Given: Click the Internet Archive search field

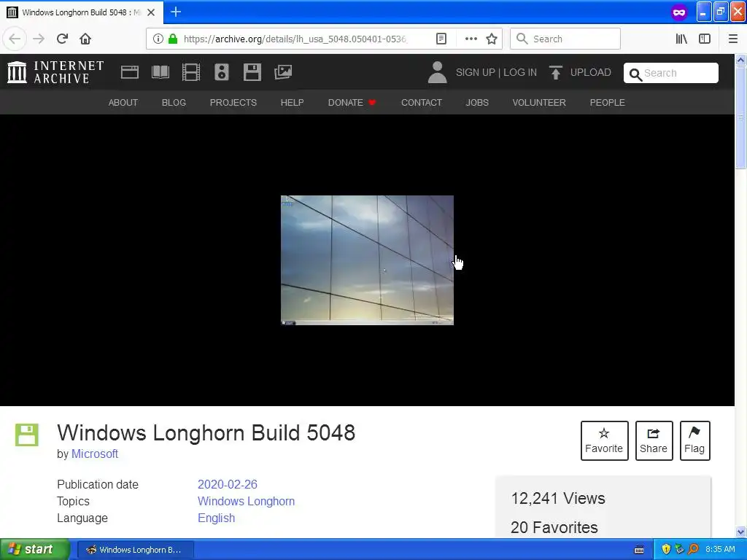Looking at the screenshot, I should click(671, 73).
